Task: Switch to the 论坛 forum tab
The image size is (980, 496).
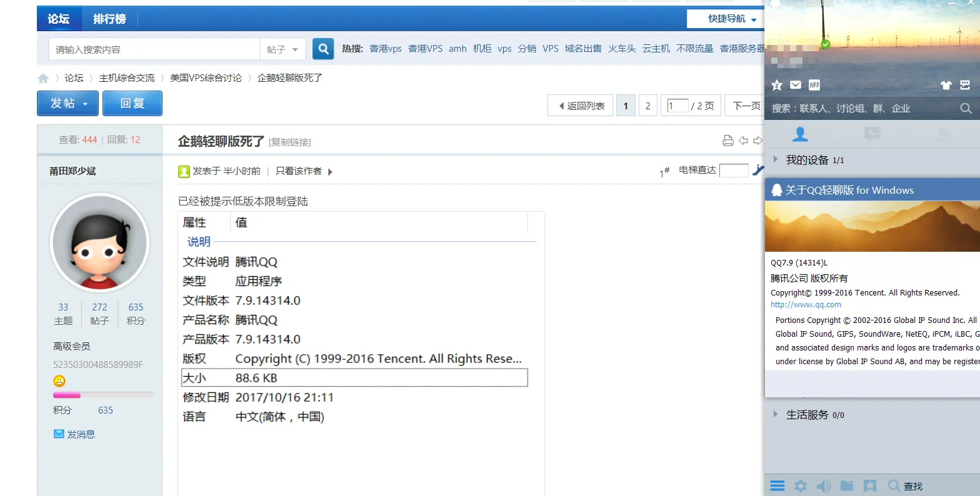Action: point(59,19)
